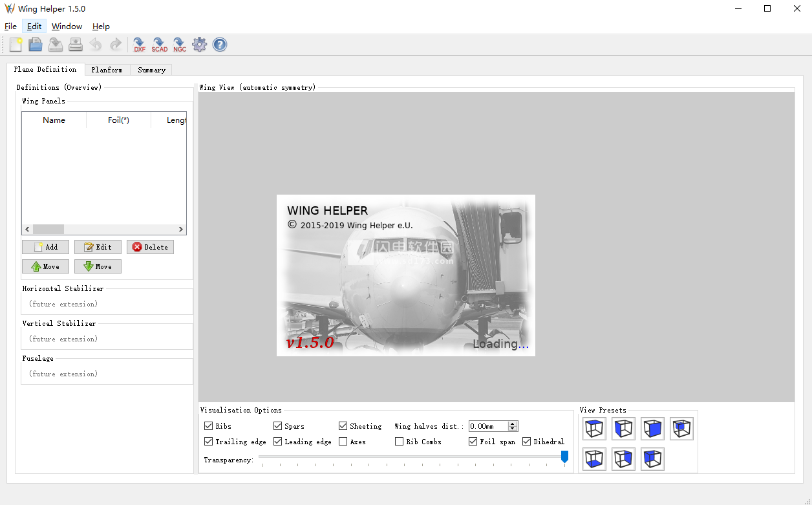Viewport: 812px width, 505px height.
Task: Click the Name column header
Action: [x=54, y=120]
